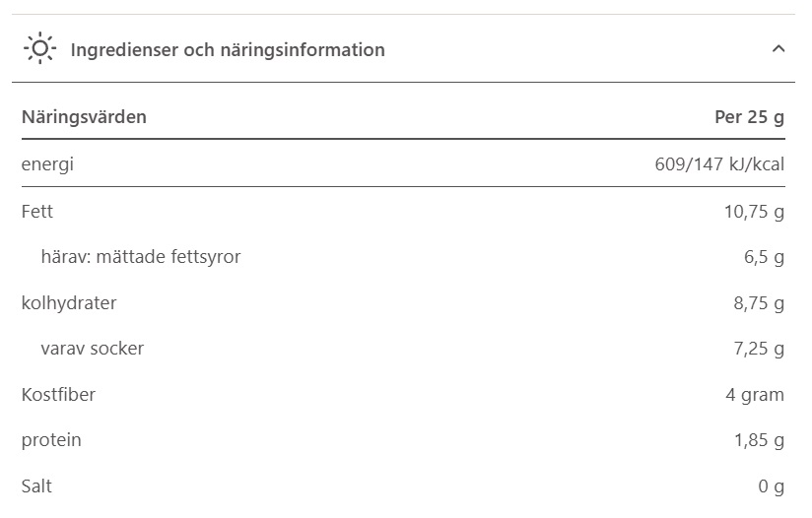Click the sun icon beside Ingredienser heading

(x=39, y=48)
